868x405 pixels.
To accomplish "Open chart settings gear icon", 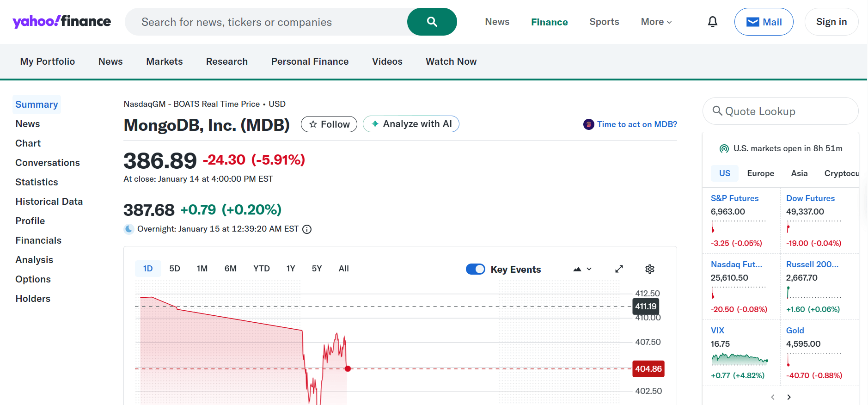I will pos(649,269).
